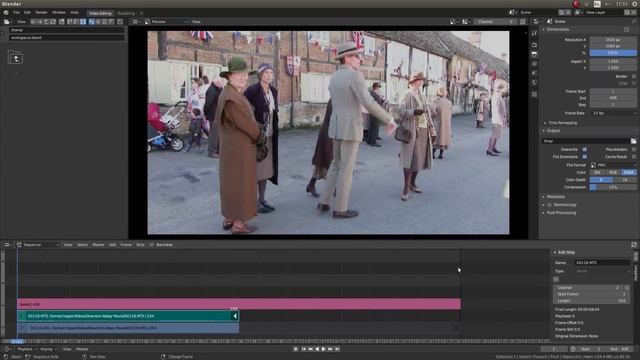Select the World properties tab icon

(x=535, y=83)
